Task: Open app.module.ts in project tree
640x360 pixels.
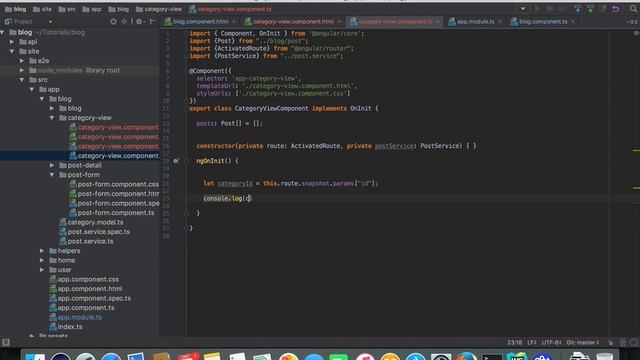Action: (76, 317)
